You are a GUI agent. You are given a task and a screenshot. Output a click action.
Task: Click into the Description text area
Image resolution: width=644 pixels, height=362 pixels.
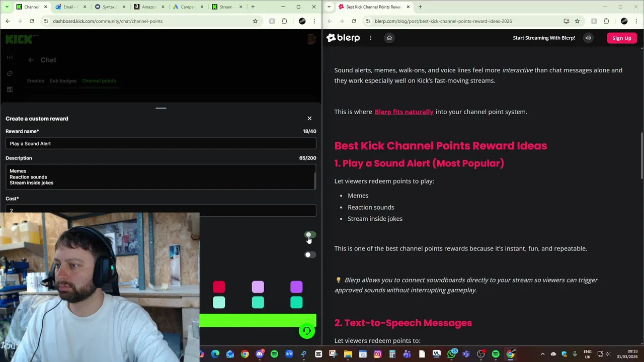tap(161, 177)
